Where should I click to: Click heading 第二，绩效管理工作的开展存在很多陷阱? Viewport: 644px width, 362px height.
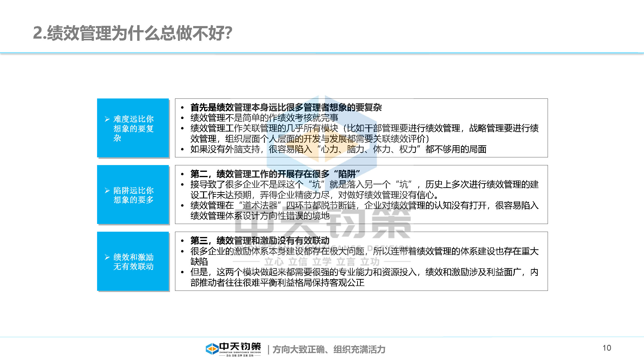[275, 174]
